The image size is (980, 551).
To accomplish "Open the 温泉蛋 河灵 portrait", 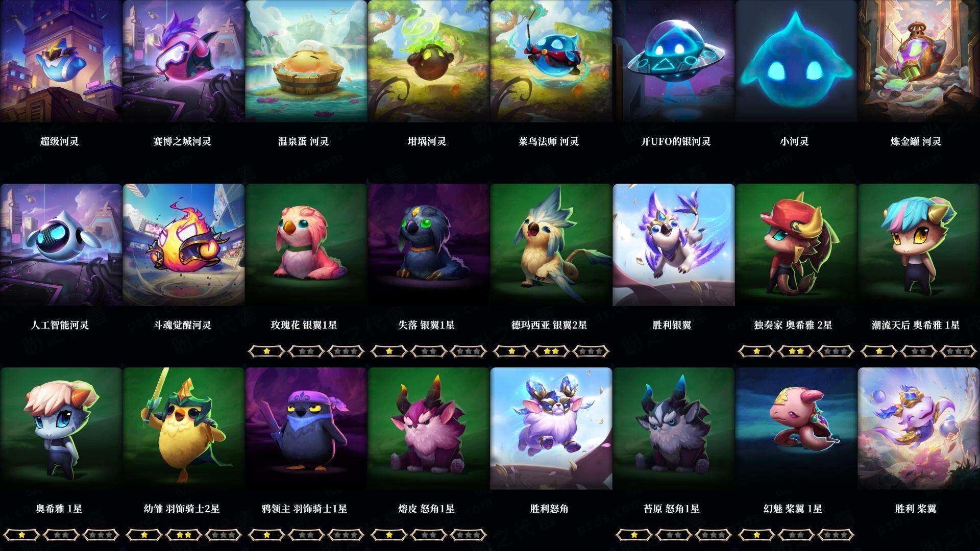I will [x=306, y=61].
